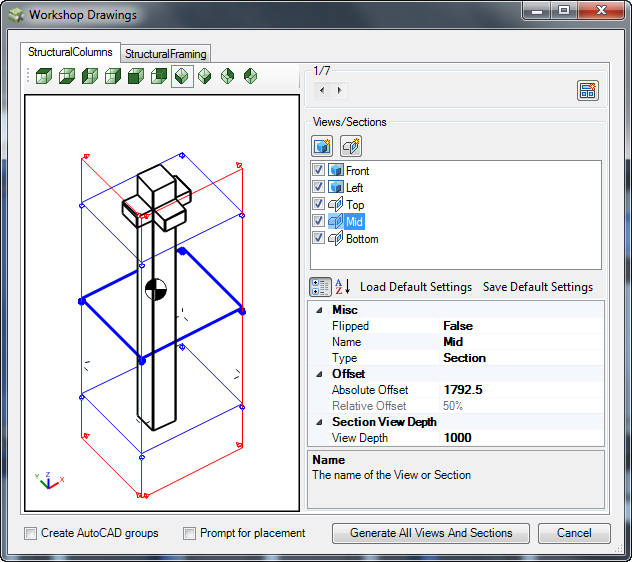Choose the last isometric view icon in toolbar
632x562 pixels.
point(251,76)
